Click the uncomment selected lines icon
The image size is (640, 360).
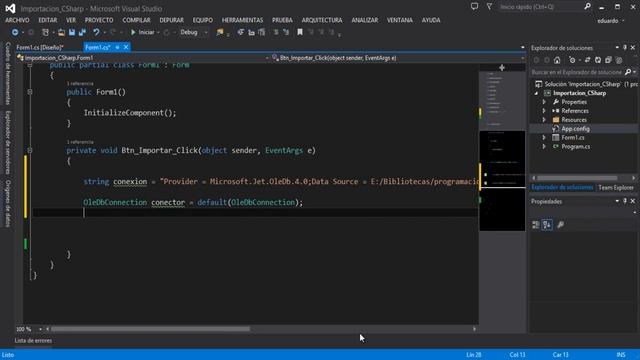[286, 32]
